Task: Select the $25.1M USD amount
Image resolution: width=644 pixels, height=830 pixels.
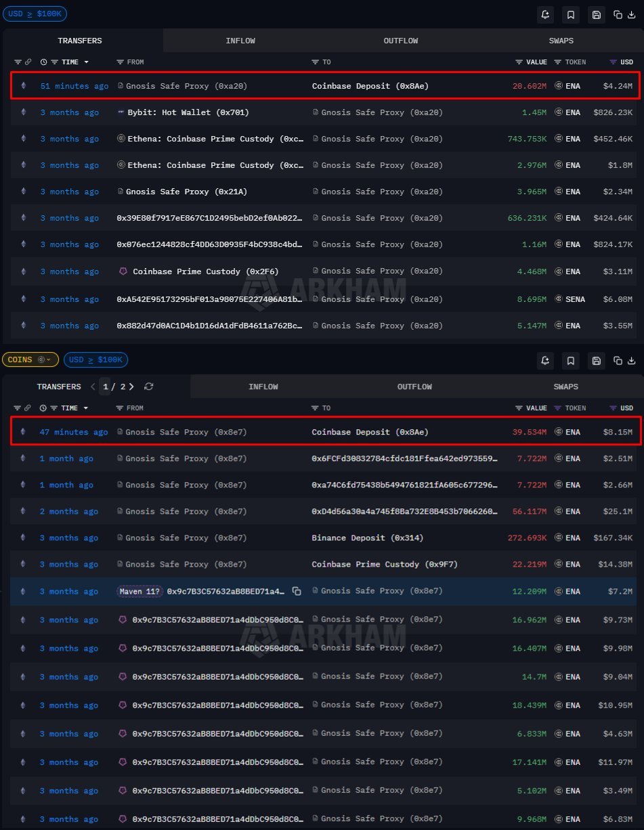Action: tap(618, 511)
